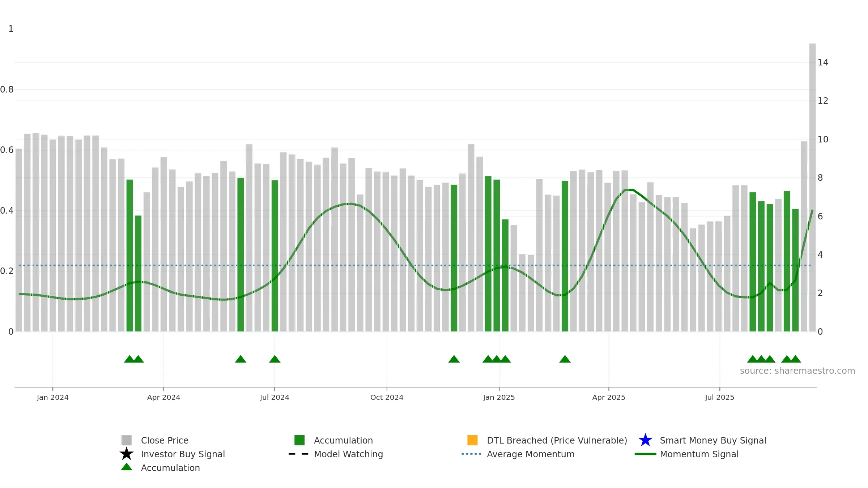Click the green Accumulation triangle in legend
This screenshot has height=488, width=868.
(x=127, y=467)
